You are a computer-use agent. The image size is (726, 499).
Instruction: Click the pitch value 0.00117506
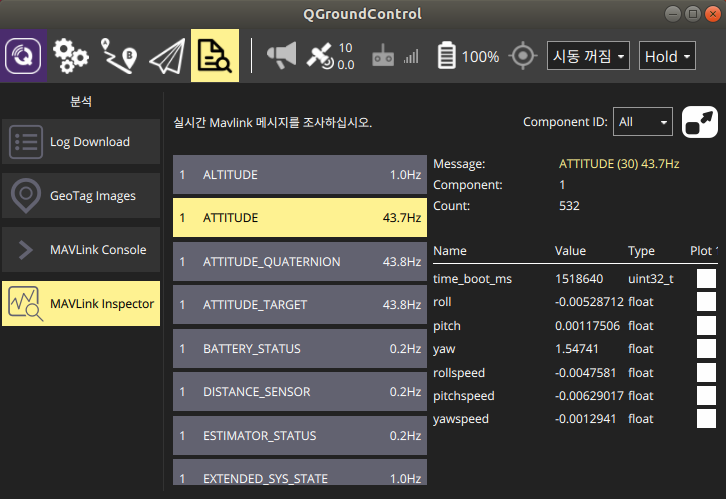[x=587, y=326]
